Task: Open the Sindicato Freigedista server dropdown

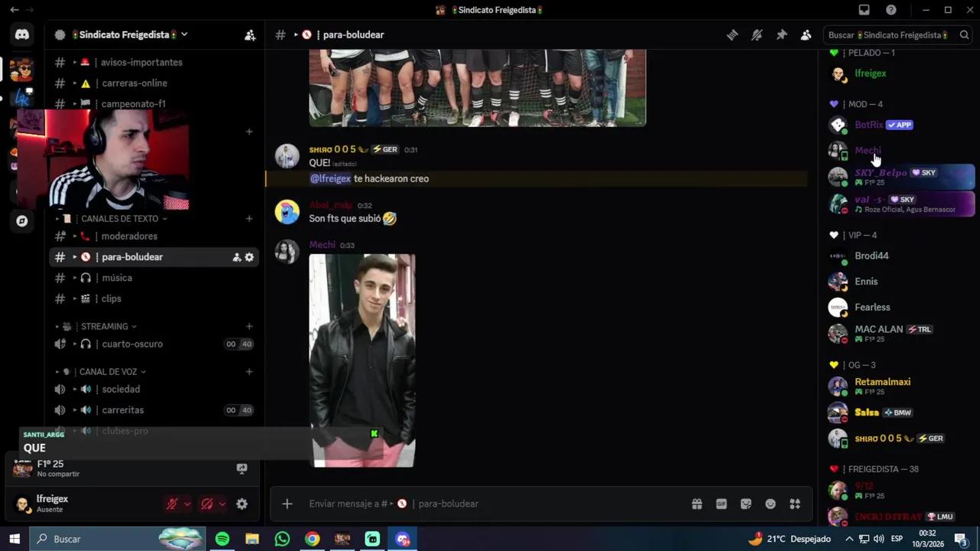Action: point(184,34)
